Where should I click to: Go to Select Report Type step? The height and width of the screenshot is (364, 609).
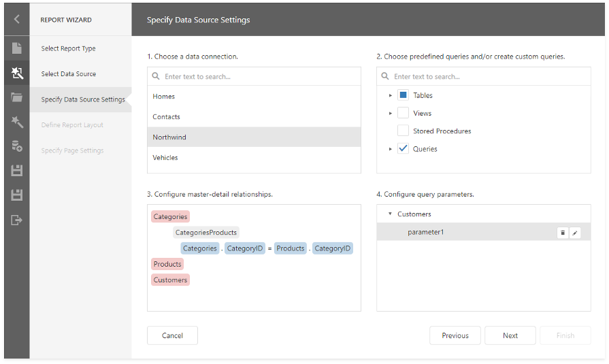68,48
